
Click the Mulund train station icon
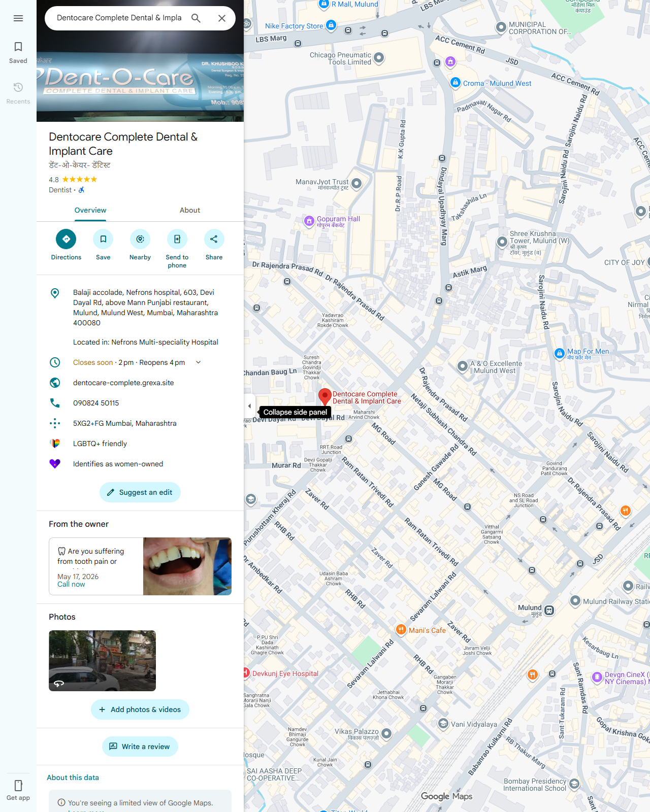pyautogui.click(x=549, y=610)
